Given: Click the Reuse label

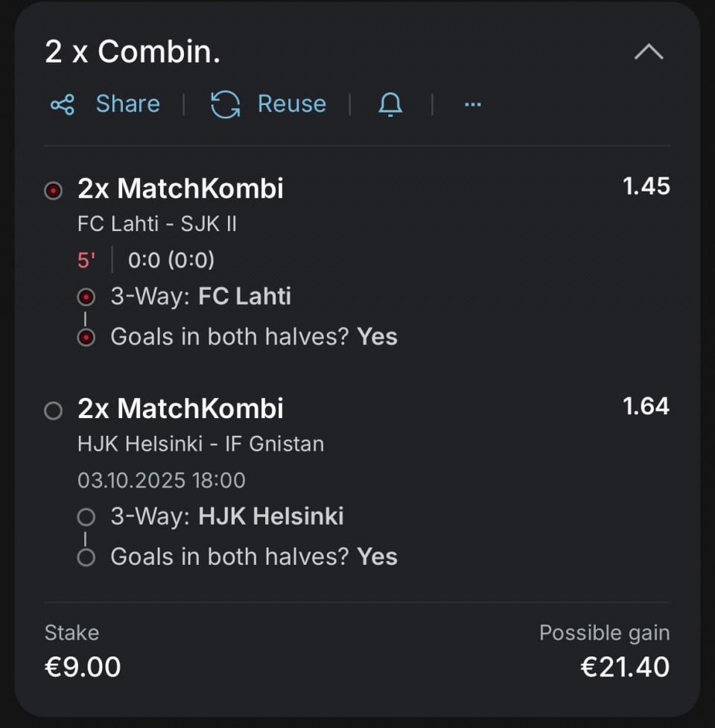Looking at the screenshot, I should (291, 104).
